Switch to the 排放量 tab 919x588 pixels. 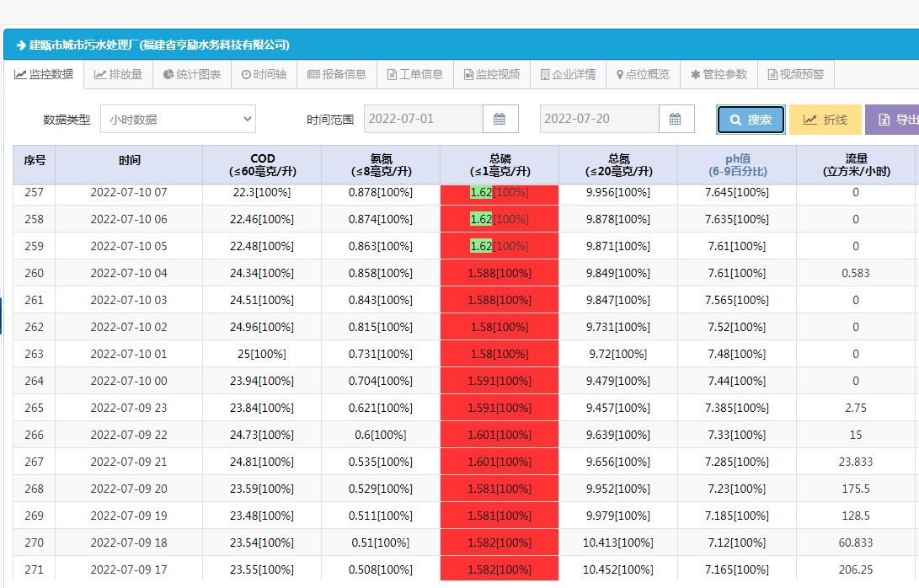pos(118,74)
